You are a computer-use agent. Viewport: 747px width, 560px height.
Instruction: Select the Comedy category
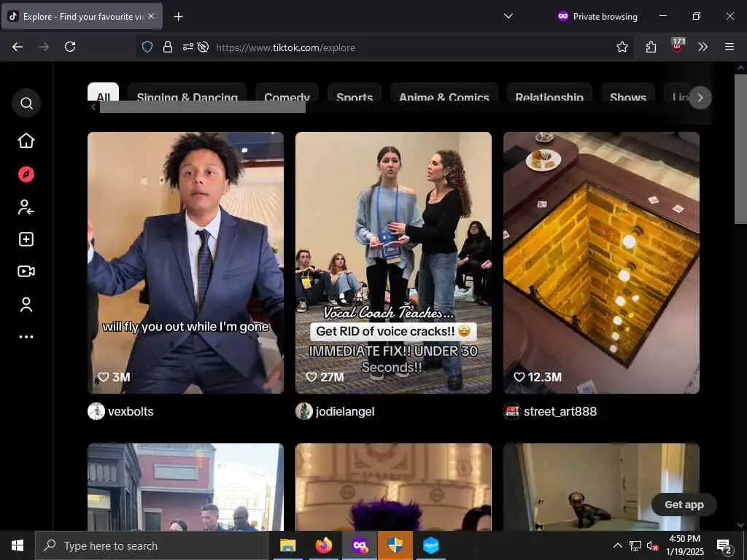(x=287, y=93)
